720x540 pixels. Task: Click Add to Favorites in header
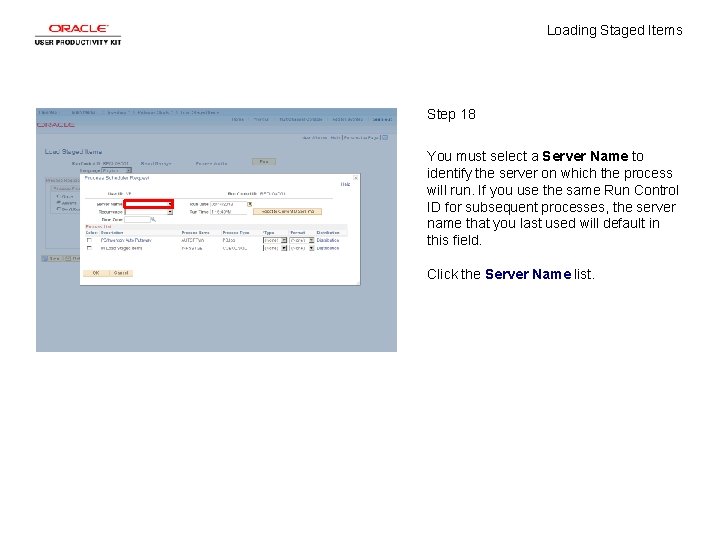[348, 119]
